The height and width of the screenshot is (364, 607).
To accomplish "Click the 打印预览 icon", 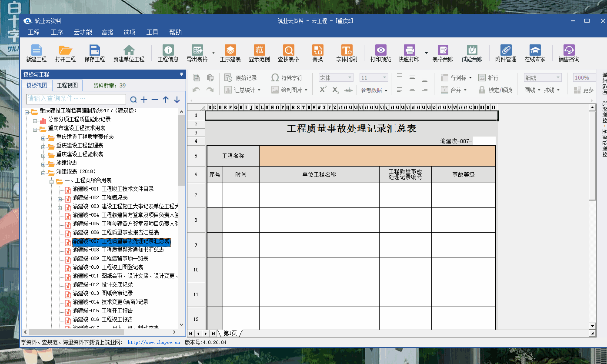I will pos(380,50).
